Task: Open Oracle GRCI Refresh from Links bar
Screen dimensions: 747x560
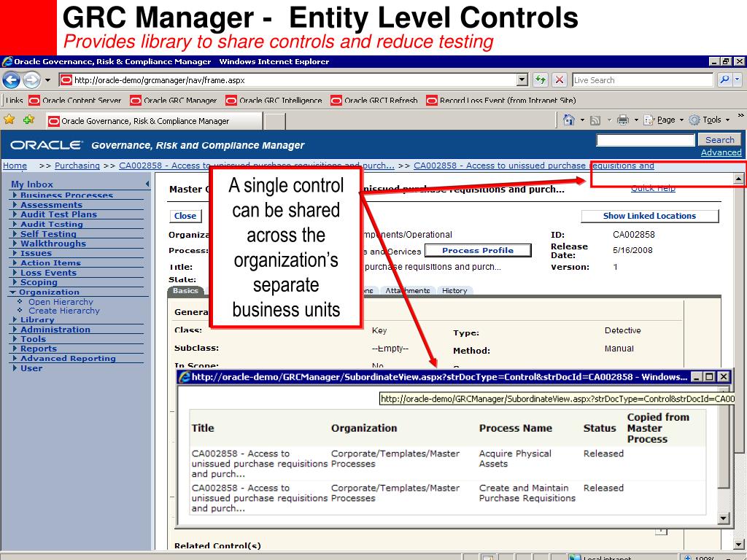Action: coord(374,100)
